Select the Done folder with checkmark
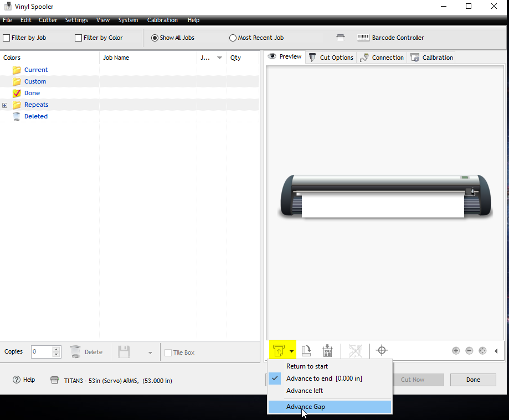509x420 pixels. click(32, 93)
